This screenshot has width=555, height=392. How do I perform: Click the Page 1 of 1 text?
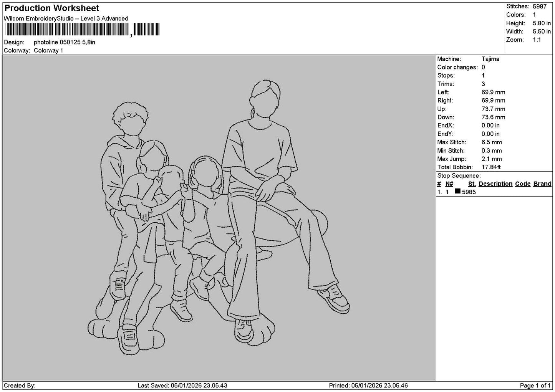535,385
